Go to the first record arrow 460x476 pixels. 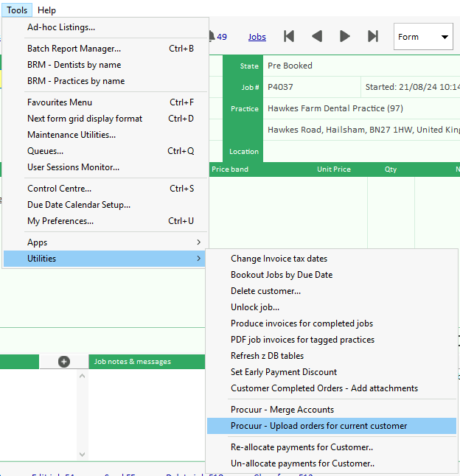pos(289,36)
